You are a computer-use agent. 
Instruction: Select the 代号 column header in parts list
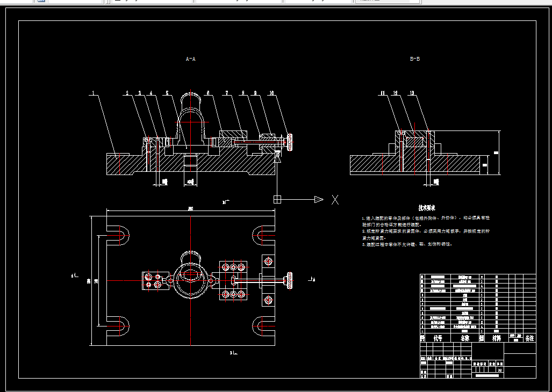(438, 338)
